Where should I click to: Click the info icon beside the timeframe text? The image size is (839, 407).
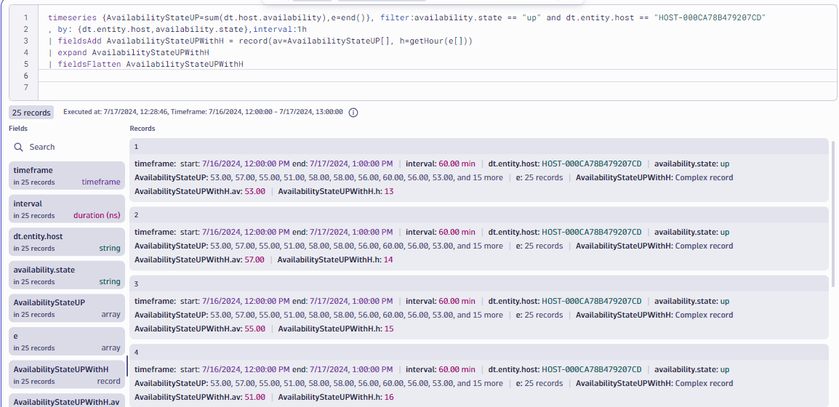tap(353, 113)
